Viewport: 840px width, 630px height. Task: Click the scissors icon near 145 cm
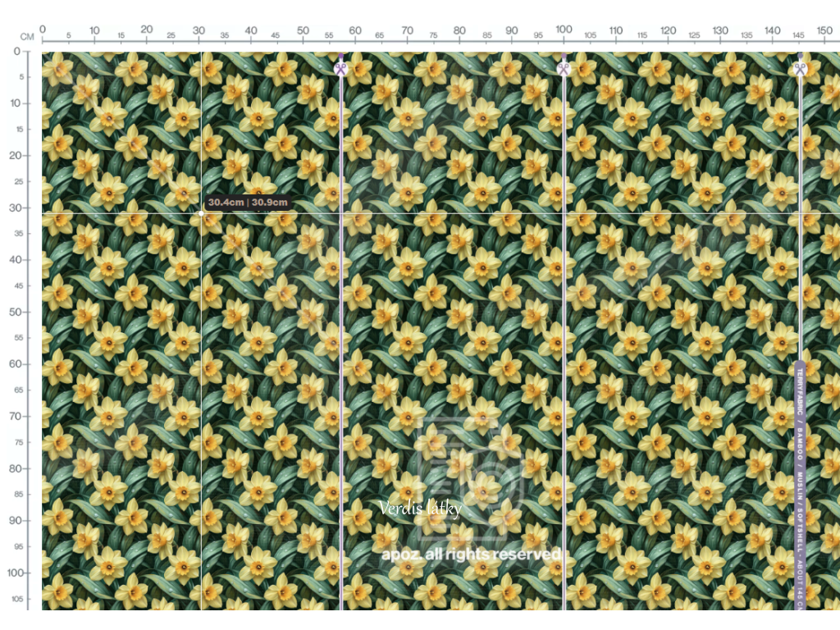pos(801,69)
